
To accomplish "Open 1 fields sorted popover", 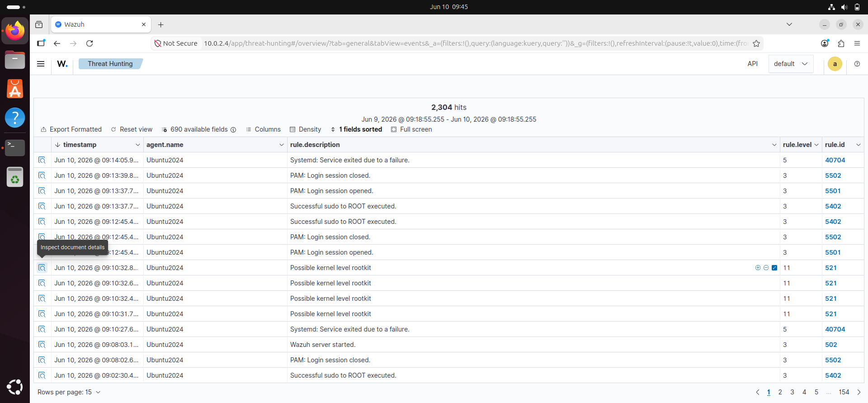I will tap(356, 129).
